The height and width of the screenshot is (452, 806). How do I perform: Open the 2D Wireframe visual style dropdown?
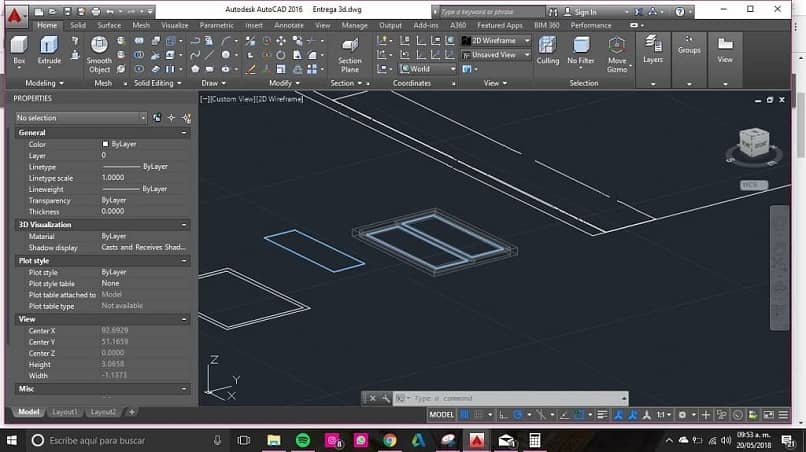pos(496,41)
